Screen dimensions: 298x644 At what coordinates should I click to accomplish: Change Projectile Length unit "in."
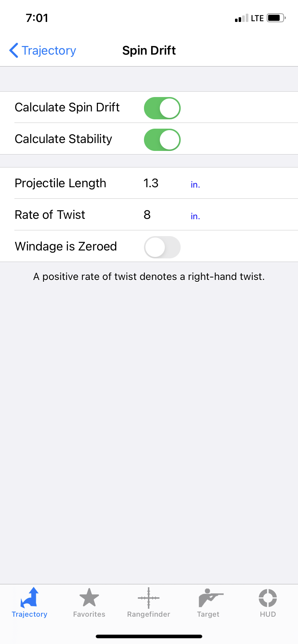[x=195, y=185]
